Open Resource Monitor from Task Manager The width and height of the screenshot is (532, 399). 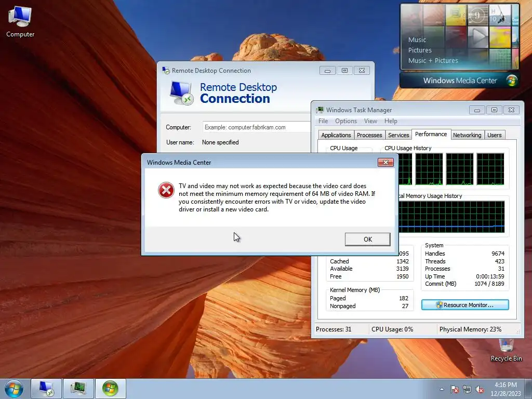465,304
